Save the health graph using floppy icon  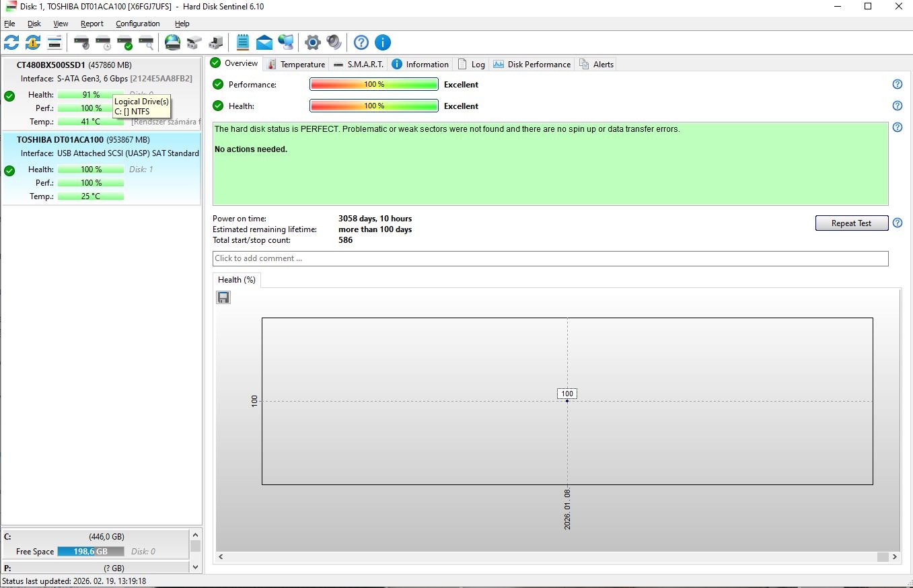click(223, 297)
